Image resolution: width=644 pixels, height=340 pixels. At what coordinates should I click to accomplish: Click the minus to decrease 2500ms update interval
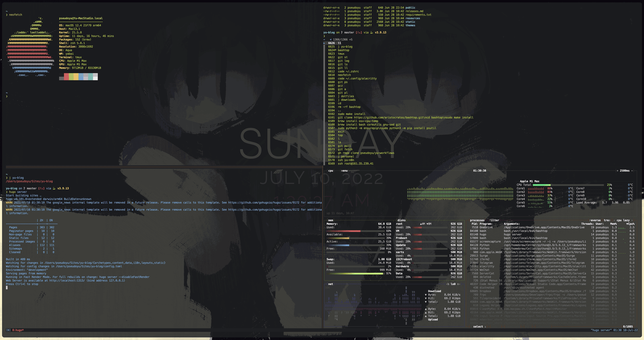click(x=632, y=171)
